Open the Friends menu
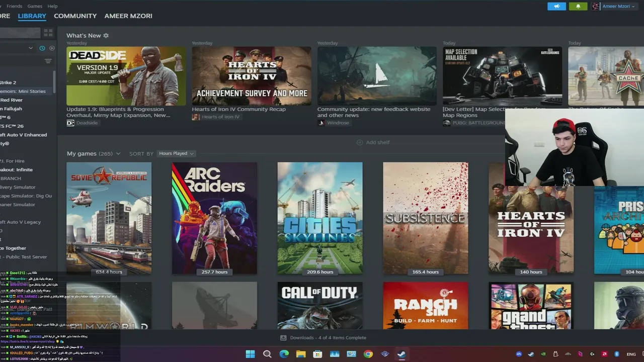This screenshot has height=362, width=644. click(x=14, y=6)
